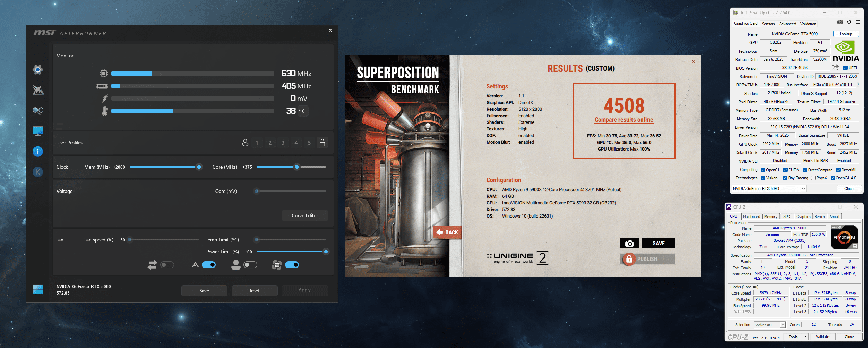
Task: Click the Ryzen logo in CPU-Z
Action: coord(844,237)
